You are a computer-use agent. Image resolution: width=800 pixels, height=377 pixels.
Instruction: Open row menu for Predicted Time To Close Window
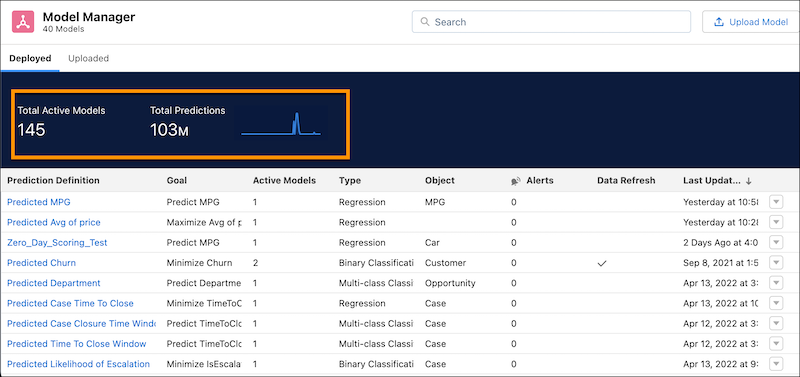[776, 344]
